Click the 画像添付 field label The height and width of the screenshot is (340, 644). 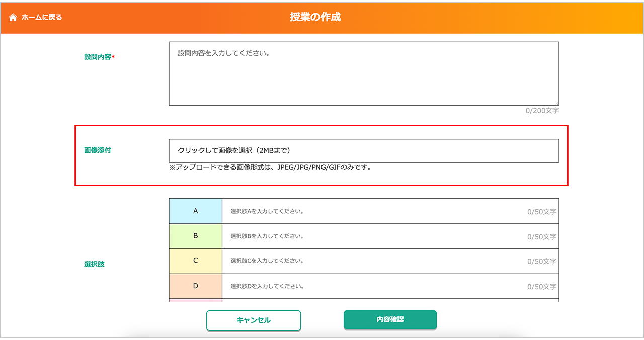(98, 150)
